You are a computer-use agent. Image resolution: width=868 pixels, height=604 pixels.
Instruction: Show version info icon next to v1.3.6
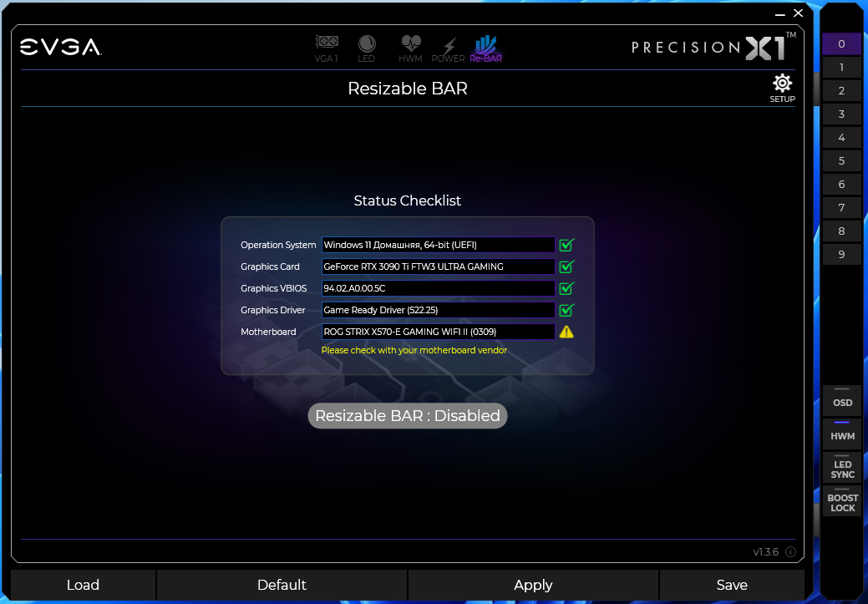790,551
